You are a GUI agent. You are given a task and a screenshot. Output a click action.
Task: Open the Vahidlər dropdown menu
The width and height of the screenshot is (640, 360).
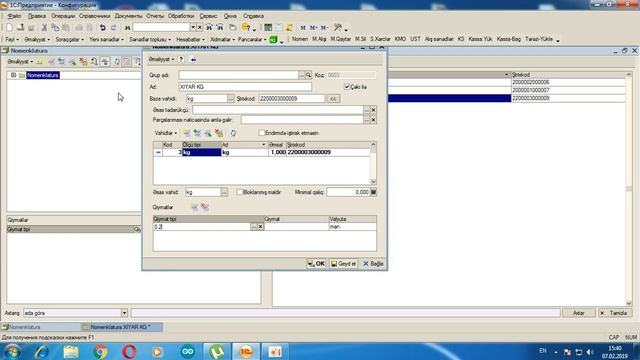166,133
